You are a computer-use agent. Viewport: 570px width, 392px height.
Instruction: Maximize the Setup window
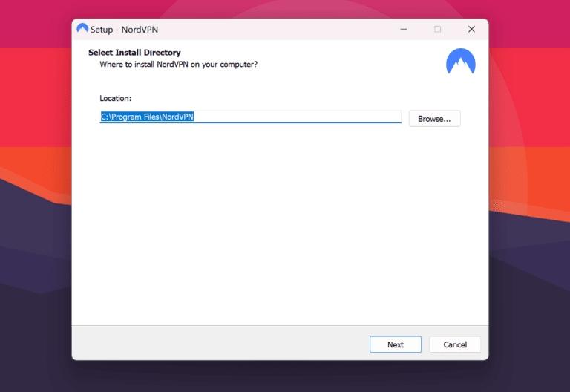pos(437,29)
